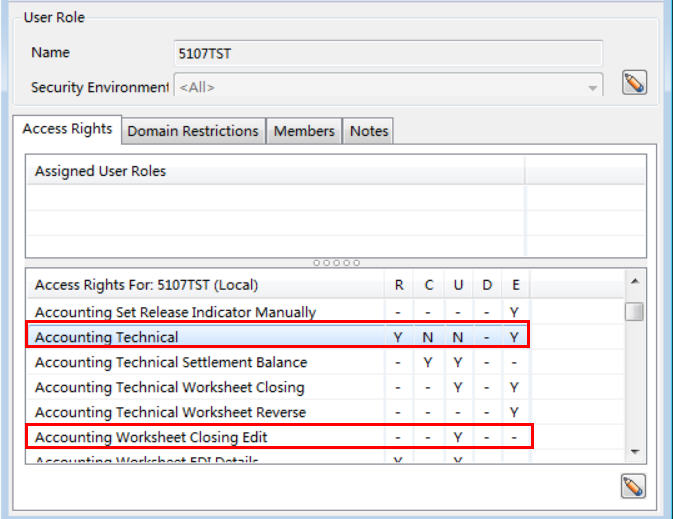673x519 pixels.
Task: Click scroll down arrow in access rights list
Action: click(x=634, y=453)
